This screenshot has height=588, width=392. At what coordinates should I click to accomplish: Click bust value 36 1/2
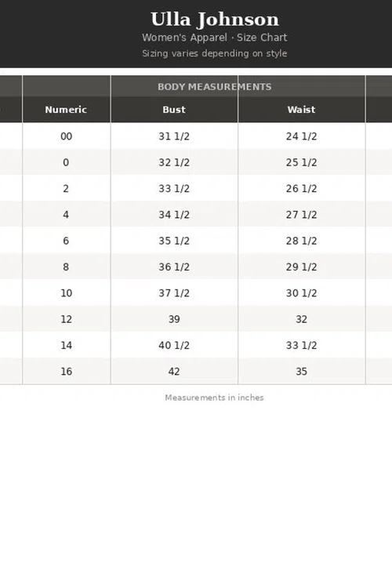click(174, 267)
